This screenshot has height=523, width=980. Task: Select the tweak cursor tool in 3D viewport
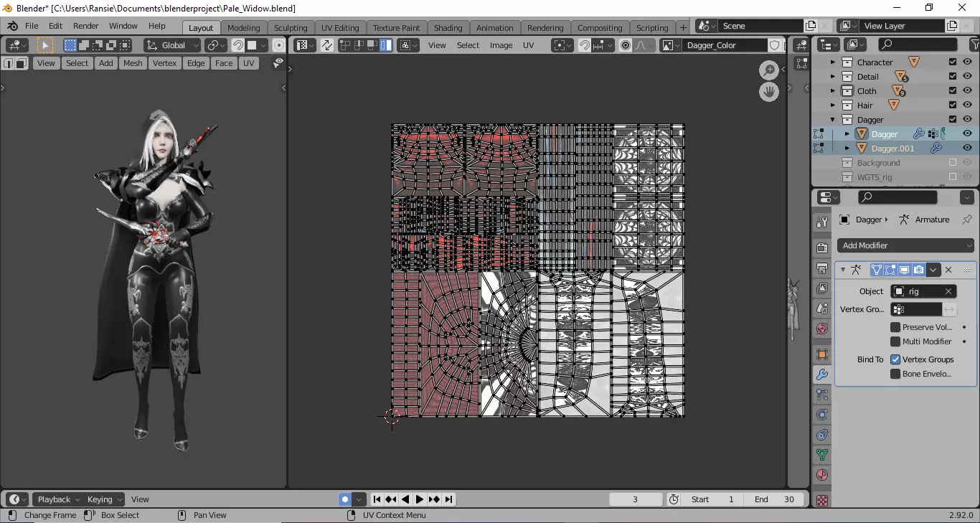(x=45, y=45)
